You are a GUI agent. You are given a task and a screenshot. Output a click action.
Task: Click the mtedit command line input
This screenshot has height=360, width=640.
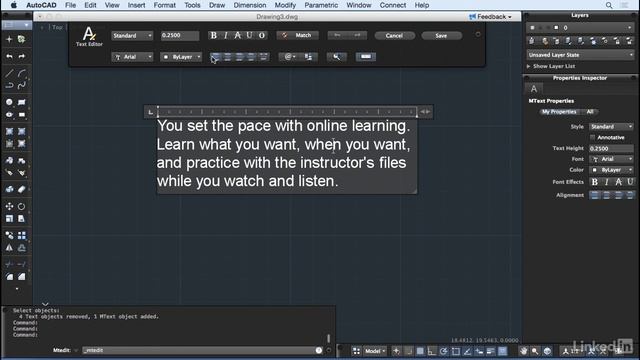click(x=198, y=350)
